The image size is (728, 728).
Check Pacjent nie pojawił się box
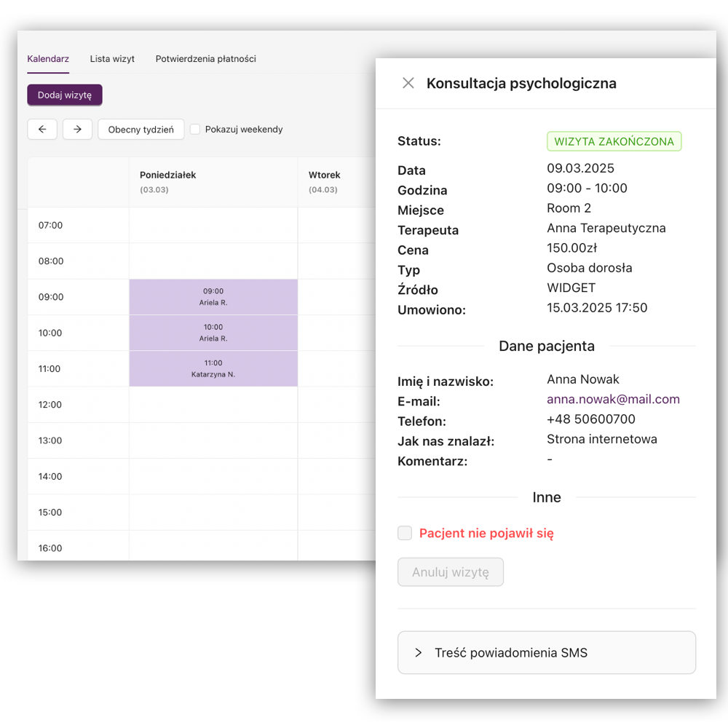405,534
